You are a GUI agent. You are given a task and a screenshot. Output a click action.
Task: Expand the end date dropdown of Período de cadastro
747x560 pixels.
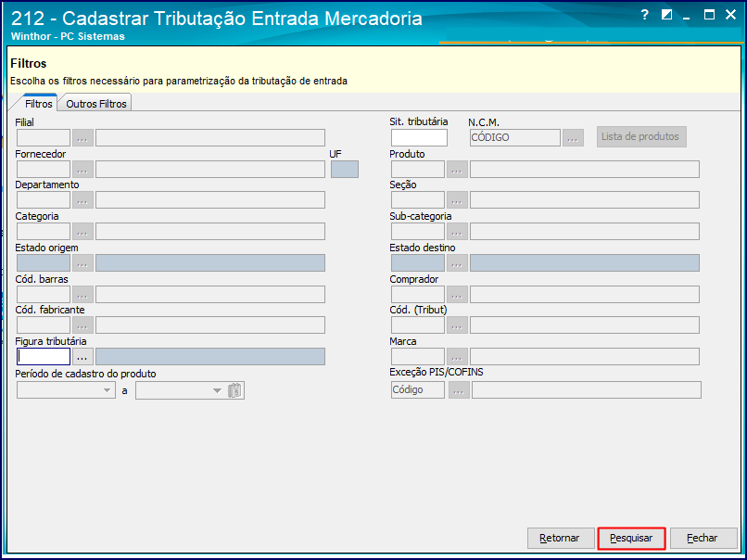coord(217,391)
